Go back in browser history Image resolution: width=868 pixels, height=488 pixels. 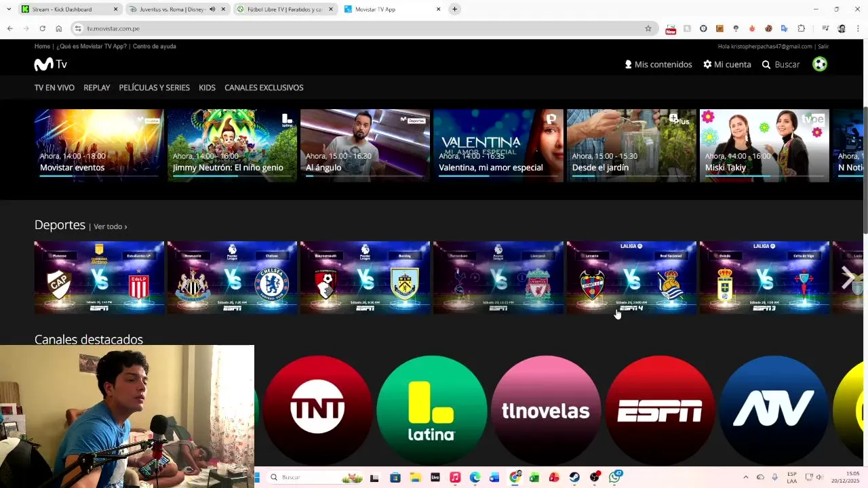pyautogui.click(x=10, y=28)
